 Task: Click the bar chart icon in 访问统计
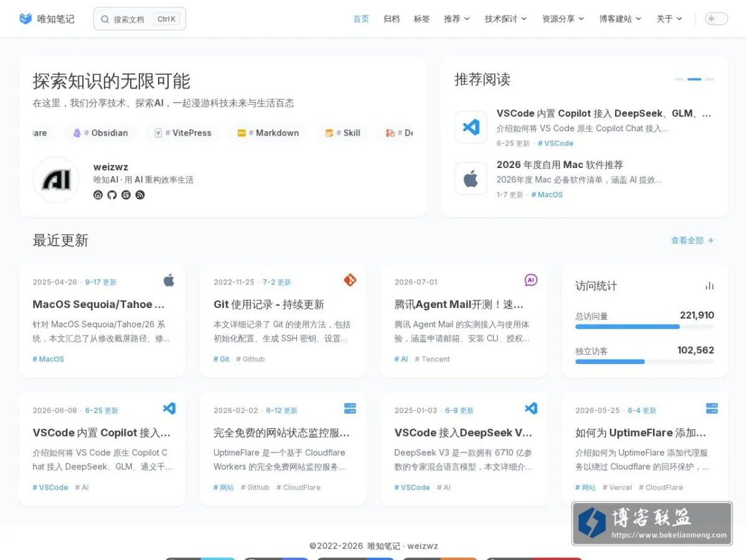point(710,286)
